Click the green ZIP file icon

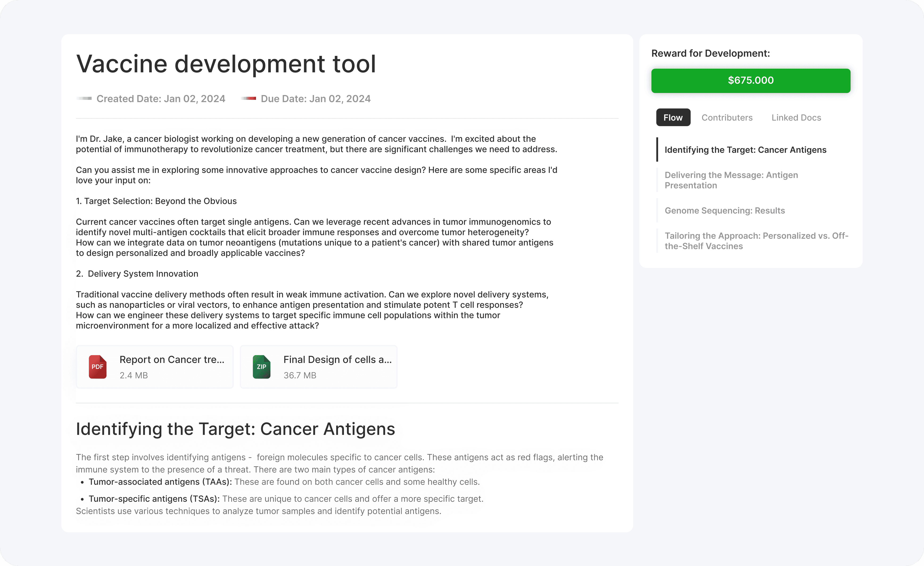[x=261, y=366]
